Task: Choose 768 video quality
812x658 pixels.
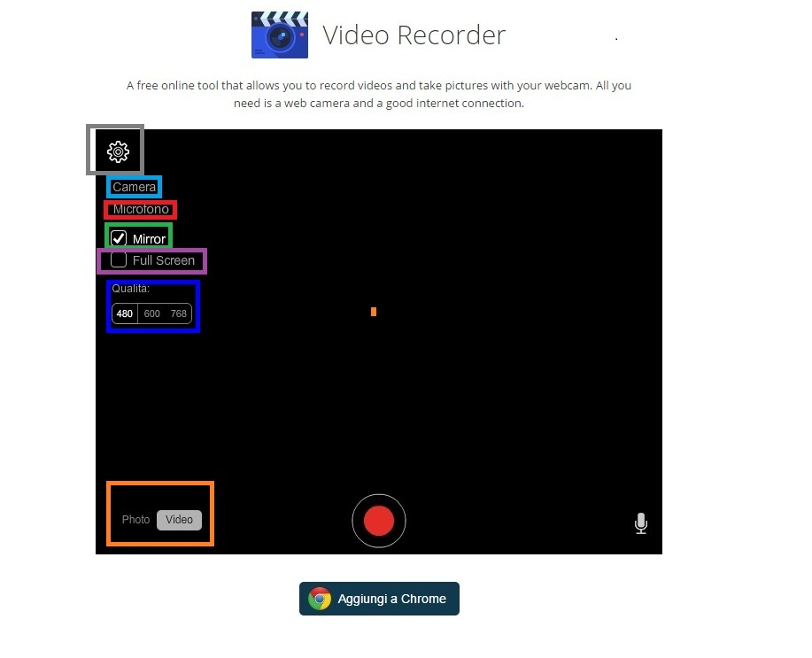Action: pyautogui.click(x=179, y=314)
